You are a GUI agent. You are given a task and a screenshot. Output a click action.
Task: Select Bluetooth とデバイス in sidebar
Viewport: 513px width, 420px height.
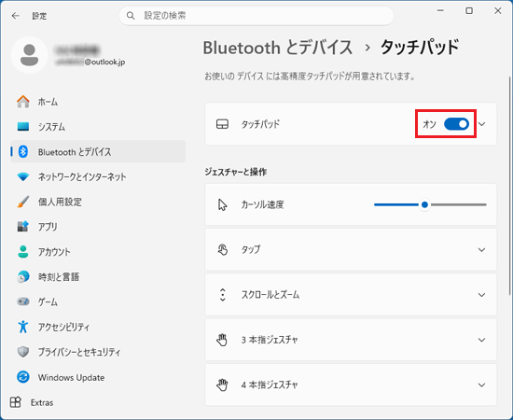(x=98, y=151)
